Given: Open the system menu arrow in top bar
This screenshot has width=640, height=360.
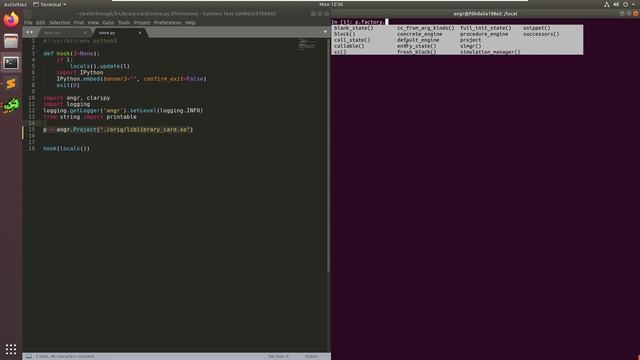Looking at the screenshot, I should [x=633, y=4].
